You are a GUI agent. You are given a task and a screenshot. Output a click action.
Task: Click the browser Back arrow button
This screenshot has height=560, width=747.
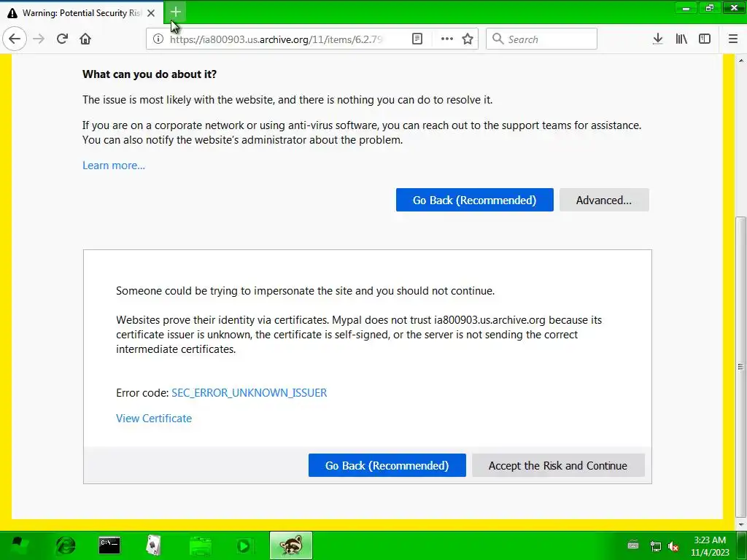tap(15, 39)
